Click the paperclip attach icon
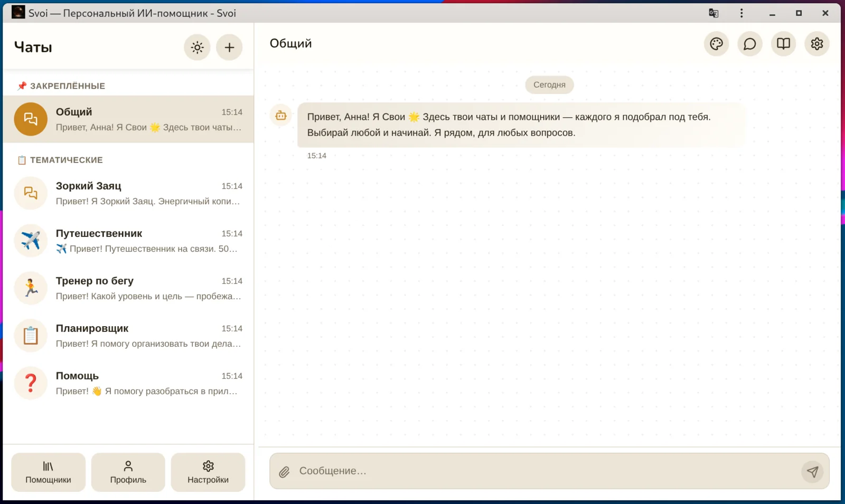The width and height of the screenshot is (845, 504). (284, 471)
